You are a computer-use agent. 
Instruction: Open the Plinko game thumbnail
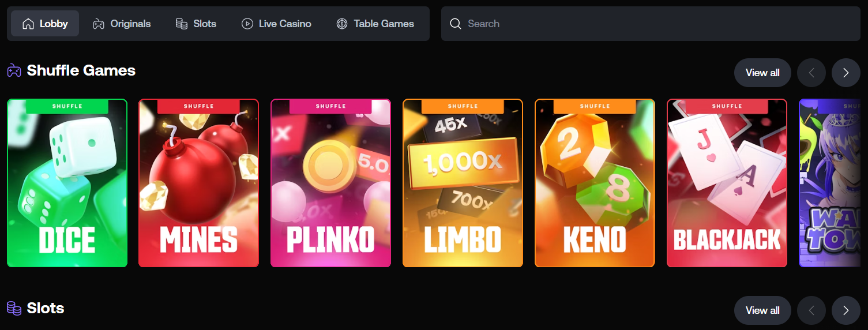pos(331,183)
